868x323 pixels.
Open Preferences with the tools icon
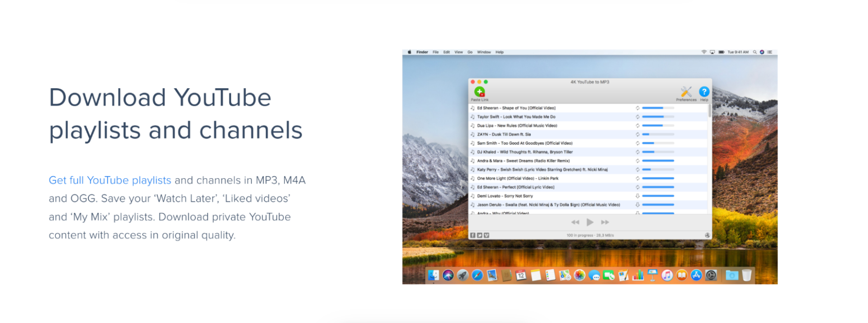click(x=686, y=92)
